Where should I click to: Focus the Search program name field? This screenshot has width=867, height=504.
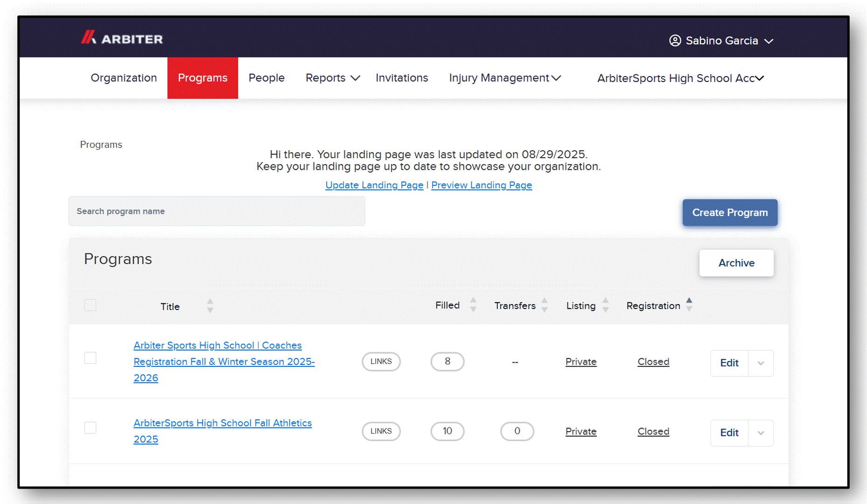coord(217,211)
